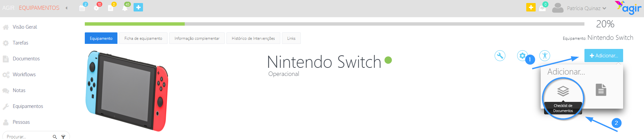
Task: Open the calendar icon with badge 2
Action: click(82, 8)
